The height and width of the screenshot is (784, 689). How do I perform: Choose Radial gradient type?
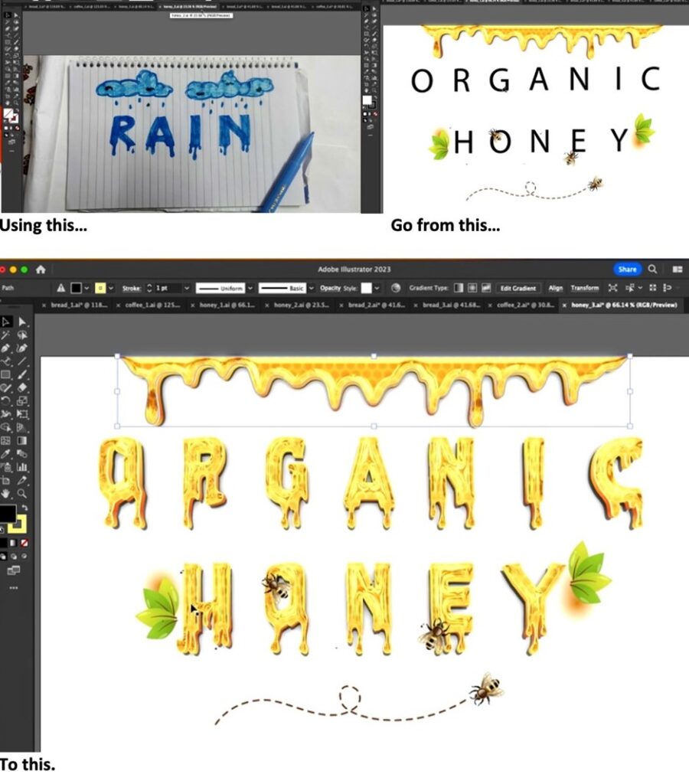tap(472, 288)
